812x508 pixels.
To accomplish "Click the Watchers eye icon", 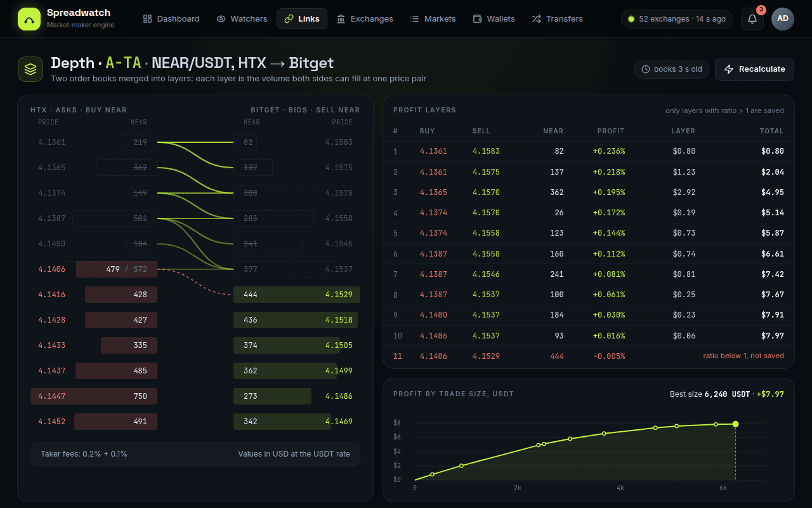I will [221, 19].
